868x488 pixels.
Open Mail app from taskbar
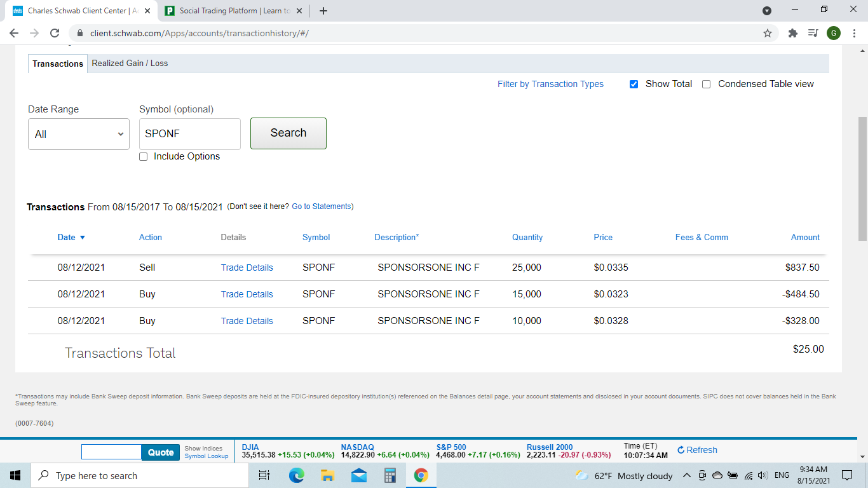coord(359,475)
